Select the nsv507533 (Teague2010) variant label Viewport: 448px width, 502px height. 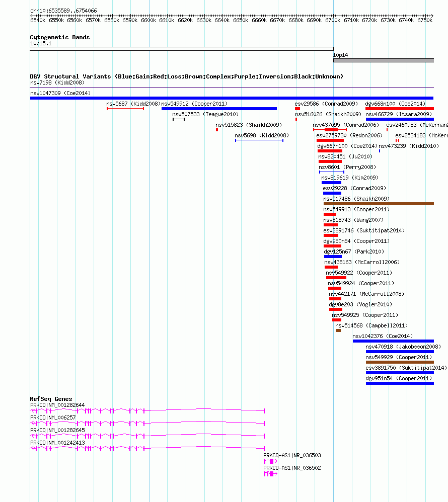[205, 114]
